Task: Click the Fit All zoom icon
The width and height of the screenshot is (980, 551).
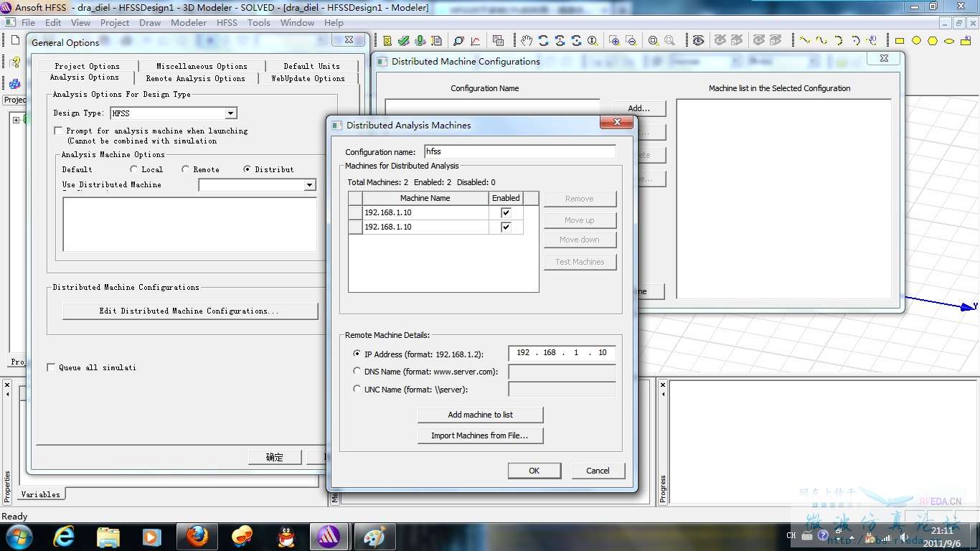Action: tap(654, 40)
